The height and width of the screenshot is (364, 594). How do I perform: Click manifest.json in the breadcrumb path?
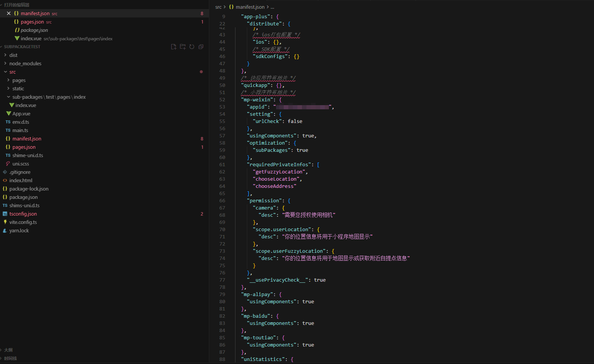[x=250, y=7]
